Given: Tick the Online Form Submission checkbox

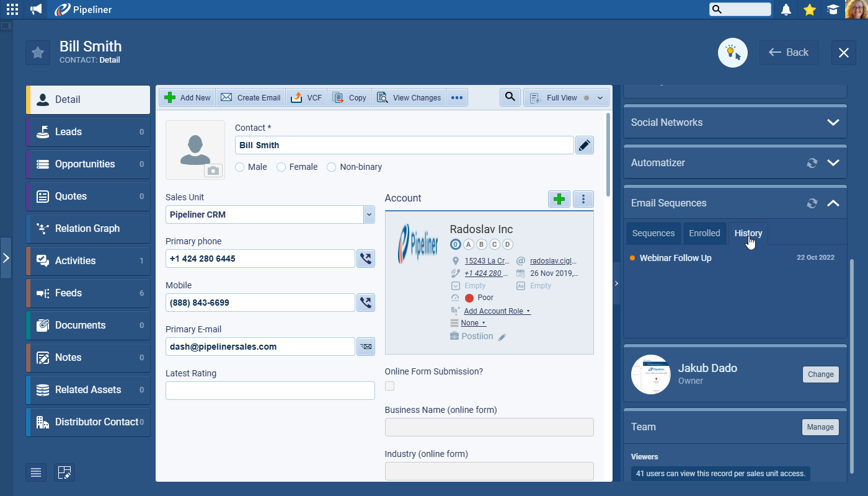Looking at the screenshot, I should 389,386.
